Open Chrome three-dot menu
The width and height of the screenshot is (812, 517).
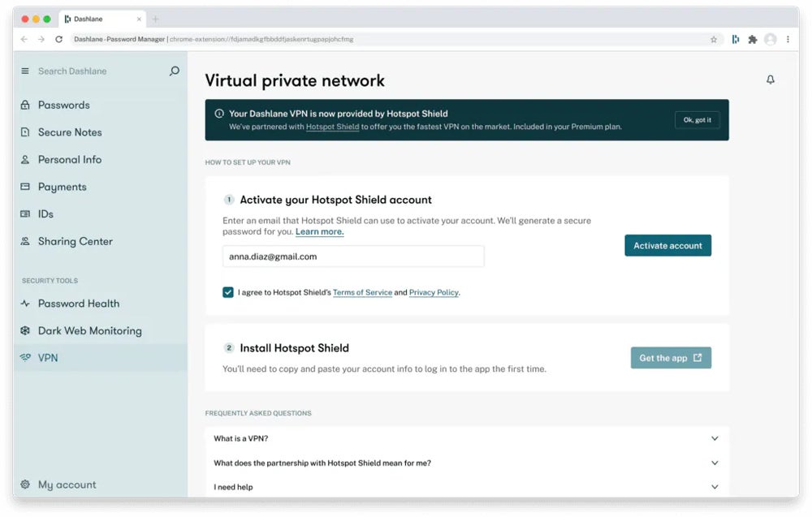pos(788,39)
